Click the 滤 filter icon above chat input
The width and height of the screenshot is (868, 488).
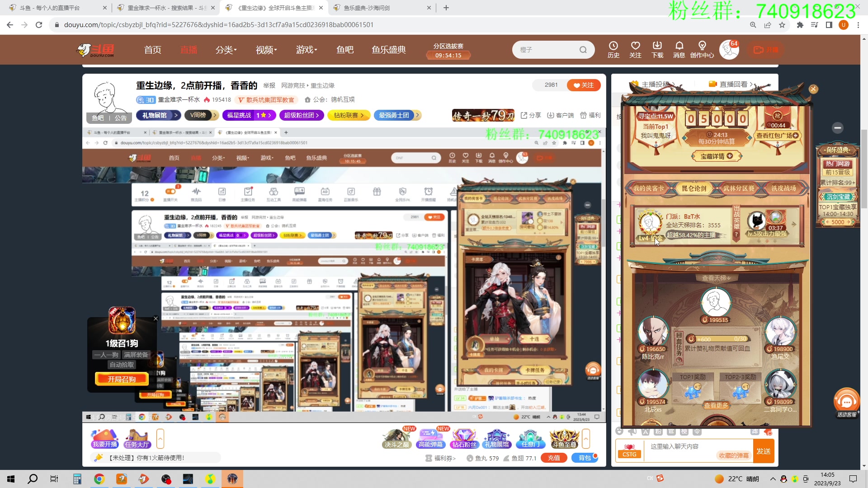click(x=755, y=432)
